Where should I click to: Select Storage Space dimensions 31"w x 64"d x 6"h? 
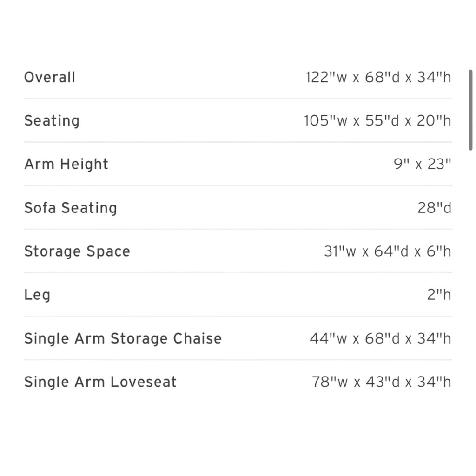[x=388, y=251]
